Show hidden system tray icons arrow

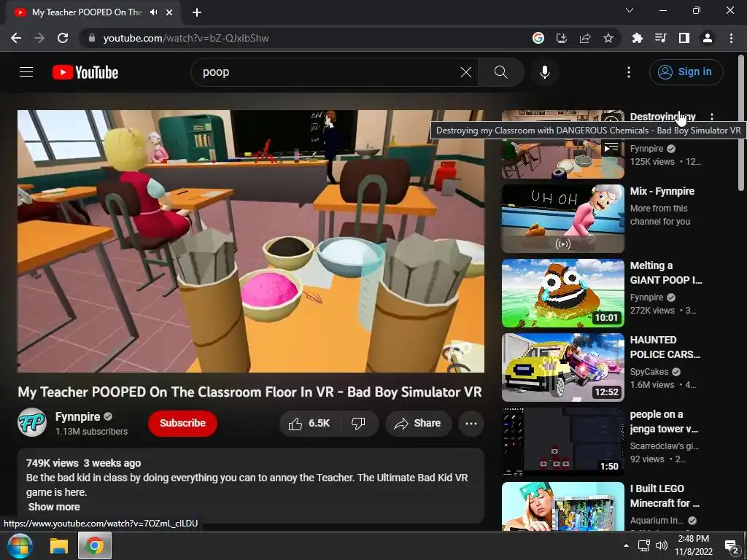click(x=626, y=545)
